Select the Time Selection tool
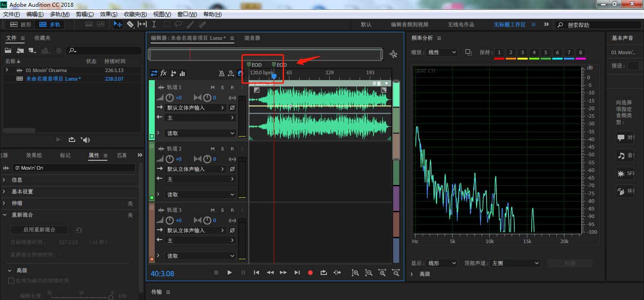Viewport: 644px width, 300px height. (x=154, y=25)
